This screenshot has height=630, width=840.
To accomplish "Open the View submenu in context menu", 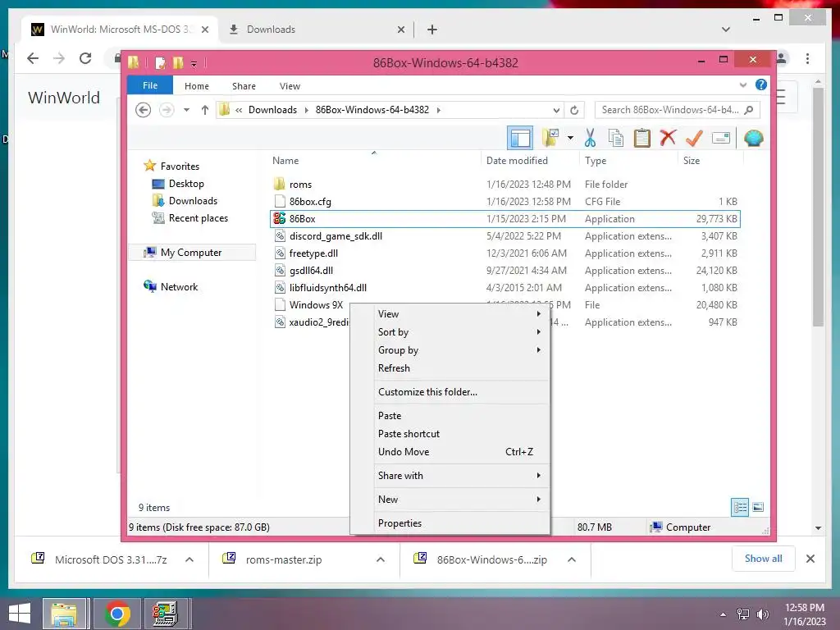I will (459, 314).
